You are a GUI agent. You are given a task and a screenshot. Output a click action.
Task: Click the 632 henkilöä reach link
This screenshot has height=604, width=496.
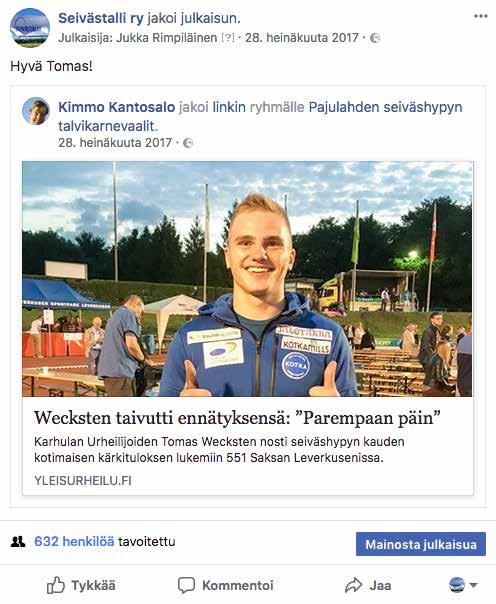click(74, 542)
